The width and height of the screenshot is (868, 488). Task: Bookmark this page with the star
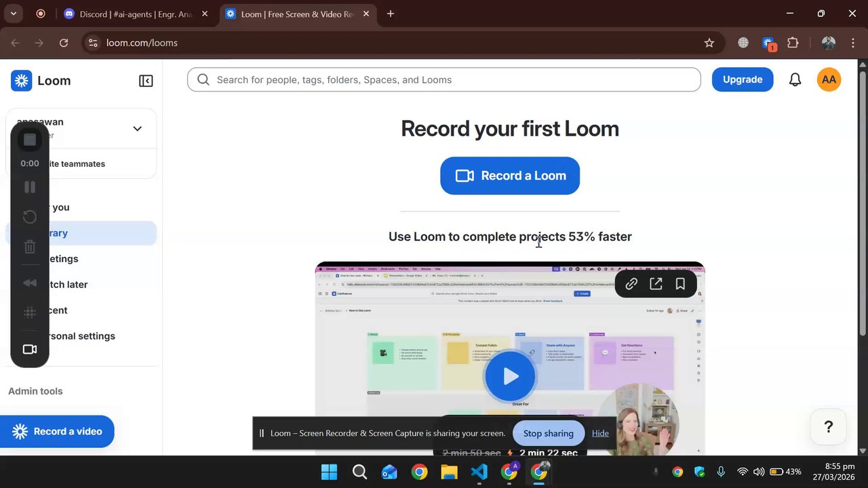(x=709, y=43)
